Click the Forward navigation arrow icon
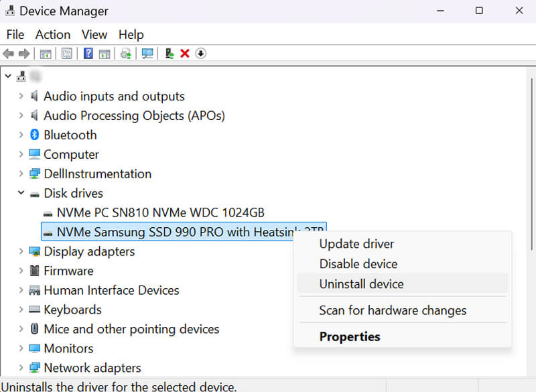536x392 pixels. click(25, 54)
